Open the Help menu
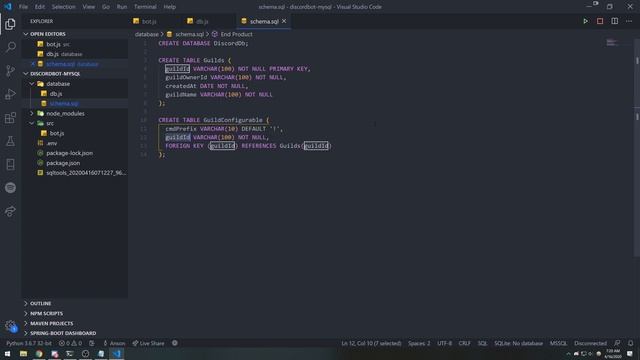Screen dimensions: 640x360 (169, 7)
